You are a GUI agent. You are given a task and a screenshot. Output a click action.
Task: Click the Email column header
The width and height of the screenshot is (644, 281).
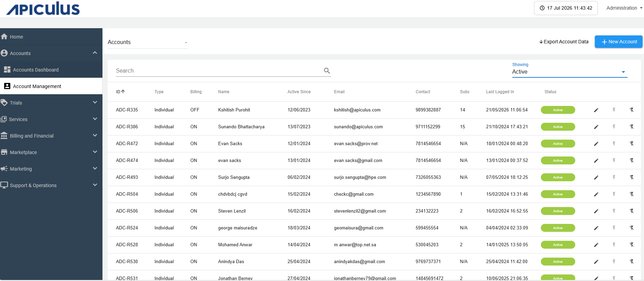(339, 92)
